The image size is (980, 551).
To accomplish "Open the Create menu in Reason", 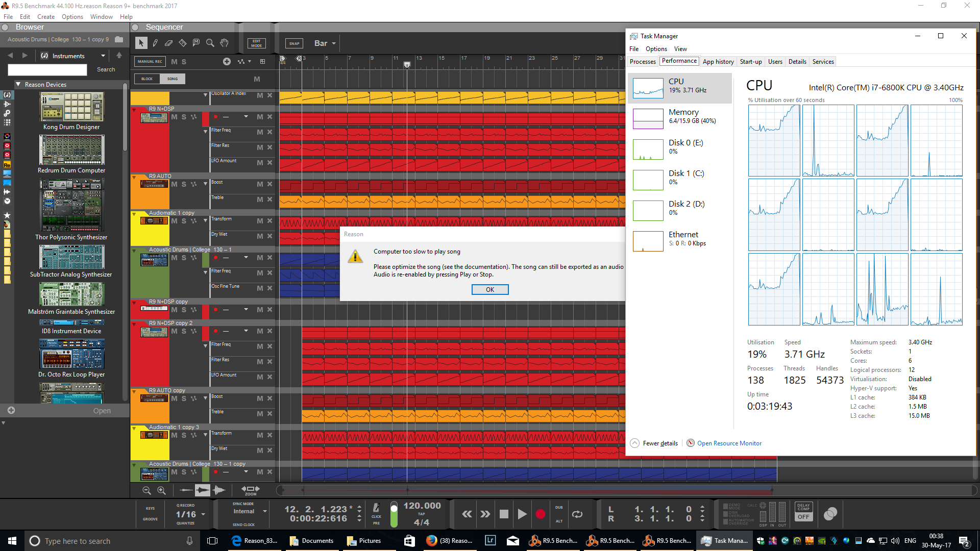I will (45, 17).
